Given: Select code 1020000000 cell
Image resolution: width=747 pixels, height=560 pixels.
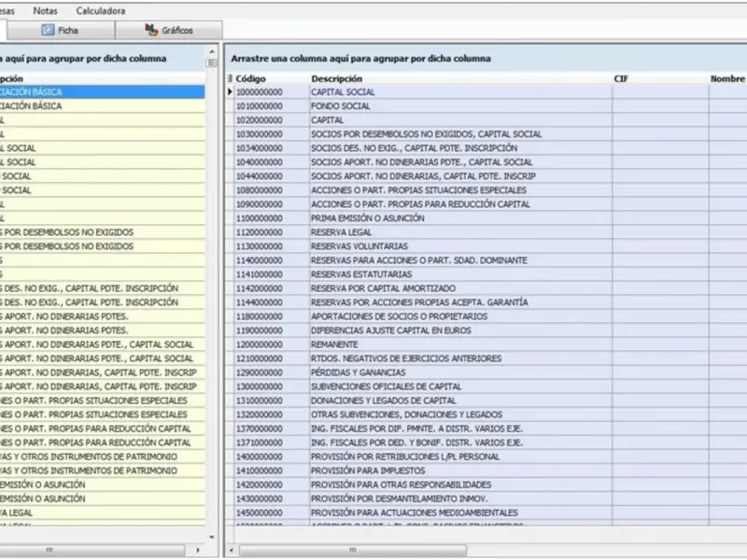Looking at the screenshot, I should (x=272, y=120).
